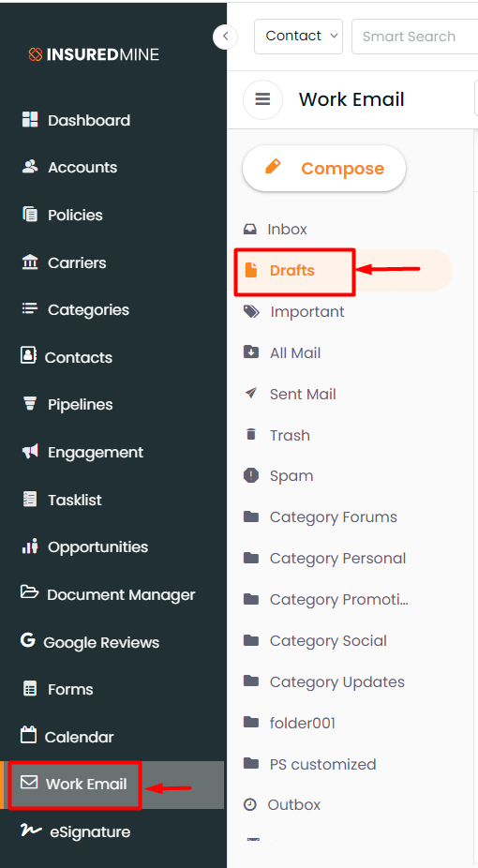Toggle the hamburger menu beside Work Email
The width and height of the screenshot is (478, 868).
click(x=262, y=99)
